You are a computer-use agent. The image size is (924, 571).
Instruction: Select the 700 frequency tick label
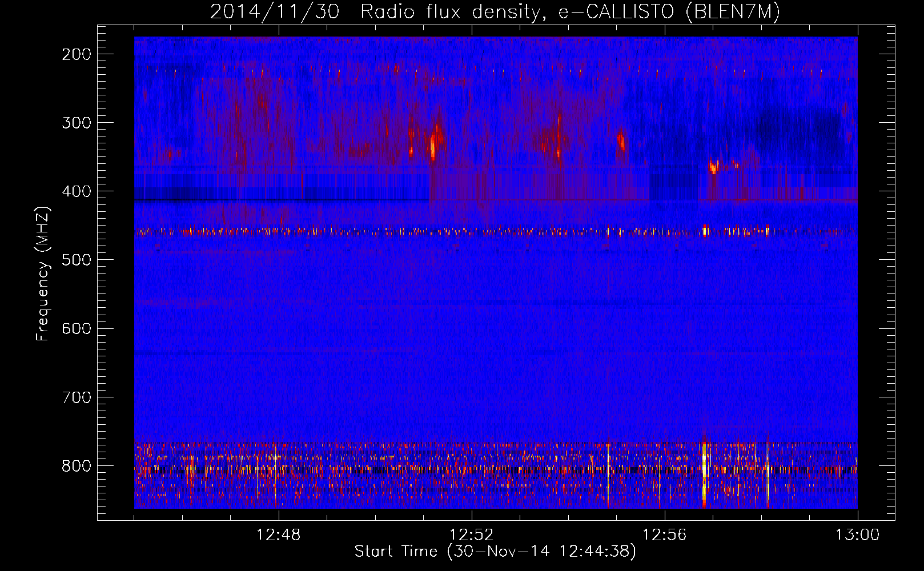(x=77, y=397)
